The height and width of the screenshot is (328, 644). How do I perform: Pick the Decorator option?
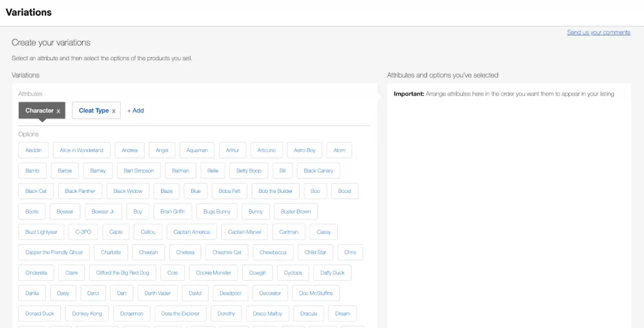270,293
